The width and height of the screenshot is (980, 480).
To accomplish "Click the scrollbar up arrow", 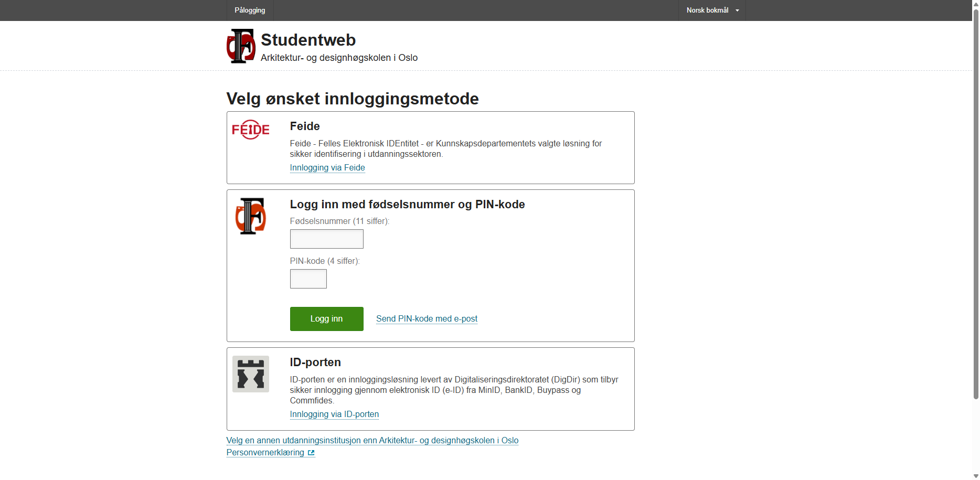I will point(976,4).
